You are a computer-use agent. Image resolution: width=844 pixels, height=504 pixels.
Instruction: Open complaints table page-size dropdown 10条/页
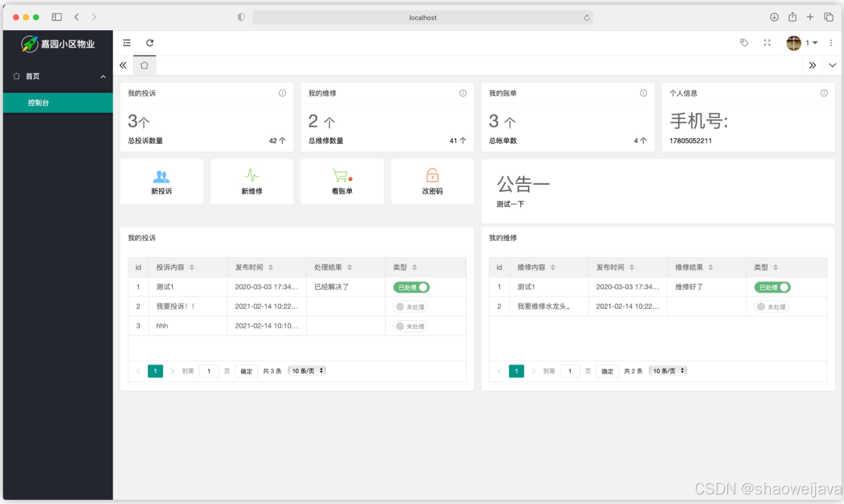coord(307,371)
